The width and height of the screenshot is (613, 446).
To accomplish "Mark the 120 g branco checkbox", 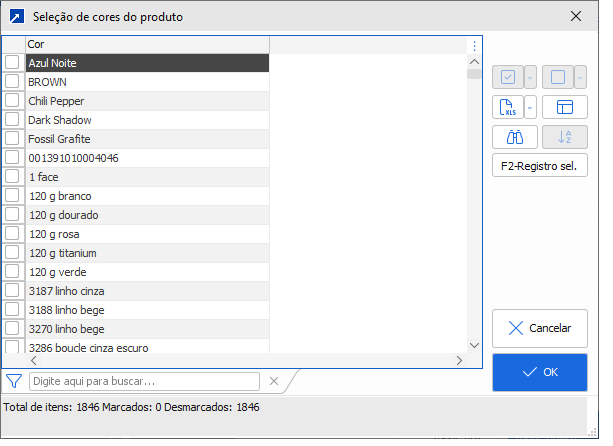I will (x=12, y=195).
